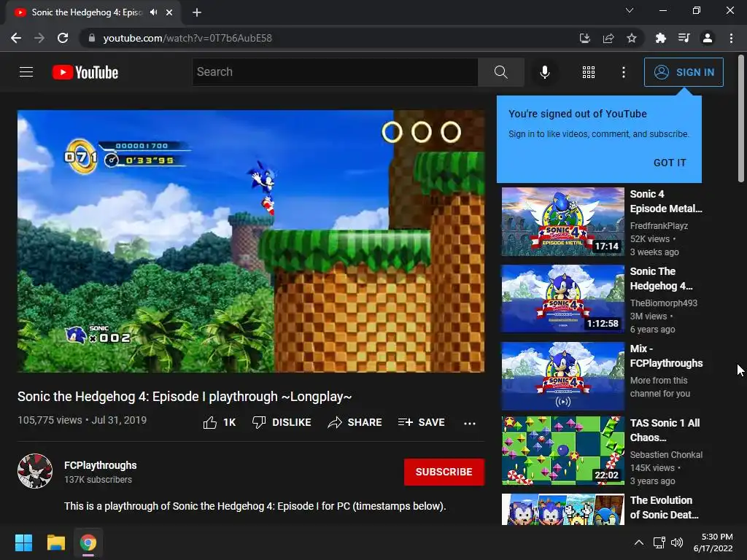Click the Chrome taskbar icon

pos(88,542)
